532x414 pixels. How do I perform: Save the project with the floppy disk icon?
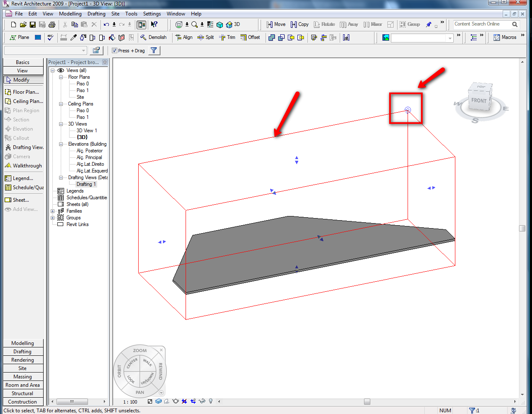pyautogui.click(x=33, y=25)
